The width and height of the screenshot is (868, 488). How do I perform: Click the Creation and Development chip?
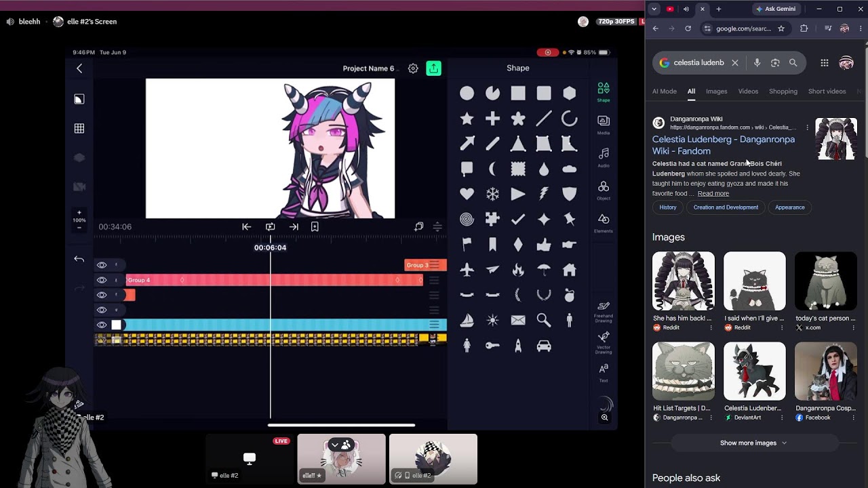click(x=726, y=207)
